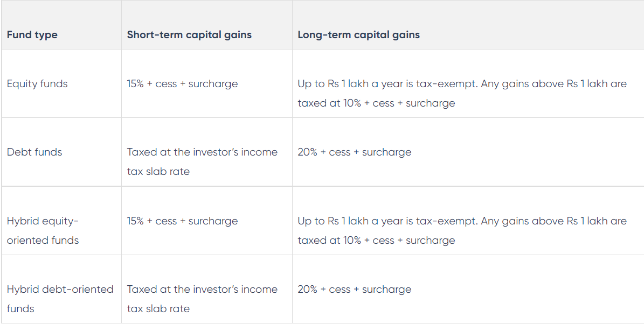
Task: Select the "Debt funds" row label
Action: click(34, 152)
